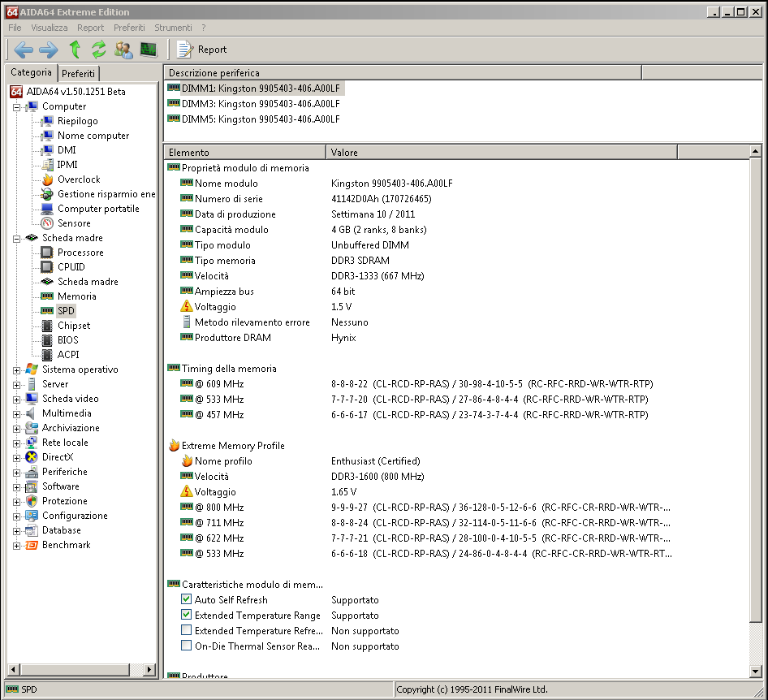Screen dimensions: 768x700
Task: Click the tree pane scroll right arrow
Action: [x=149, y=669]
